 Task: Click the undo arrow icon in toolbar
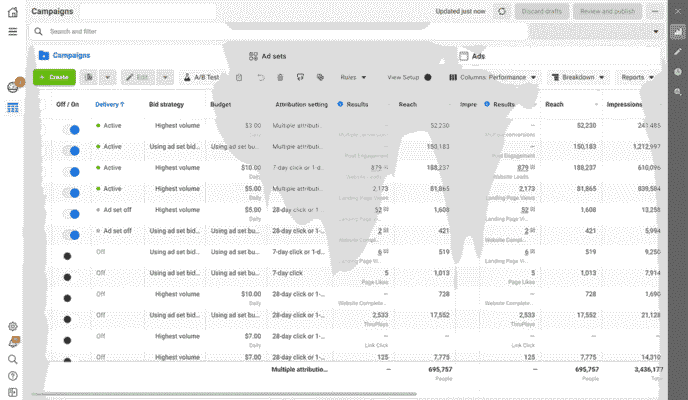(262, 77)
